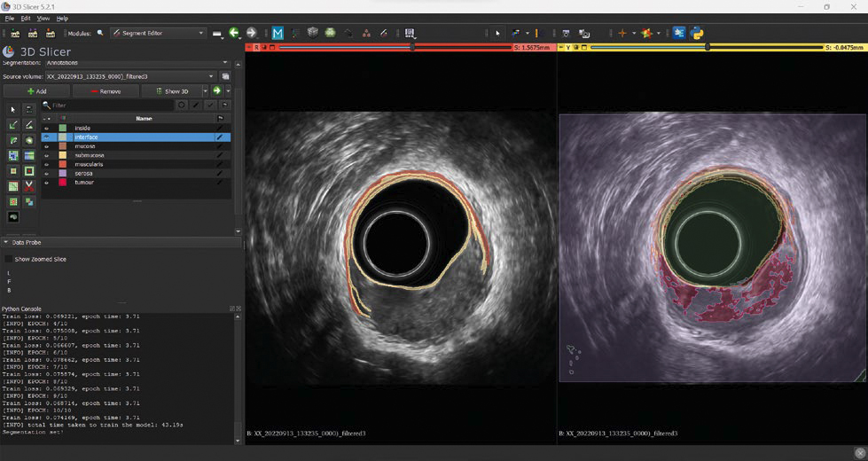868x461 pixels.
Task: Open module history dropdown icon
Action: (217, 33)
